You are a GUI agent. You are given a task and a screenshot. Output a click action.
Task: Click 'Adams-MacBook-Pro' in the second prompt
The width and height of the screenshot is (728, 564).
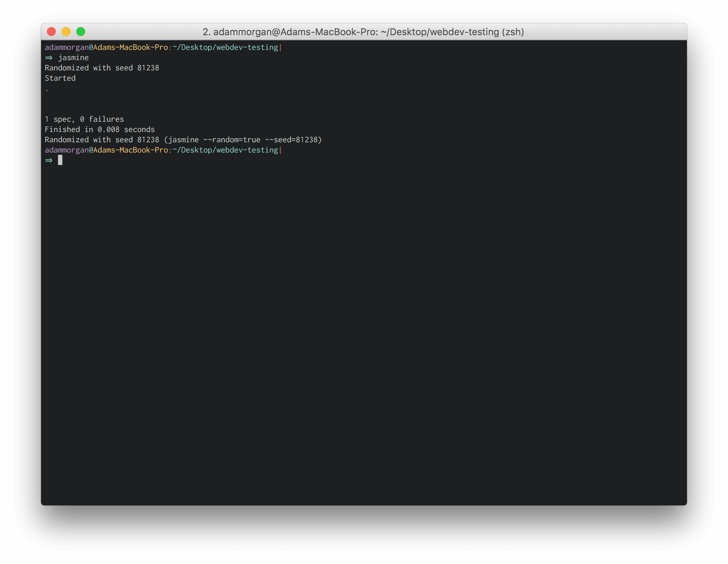tap(131, 150)
